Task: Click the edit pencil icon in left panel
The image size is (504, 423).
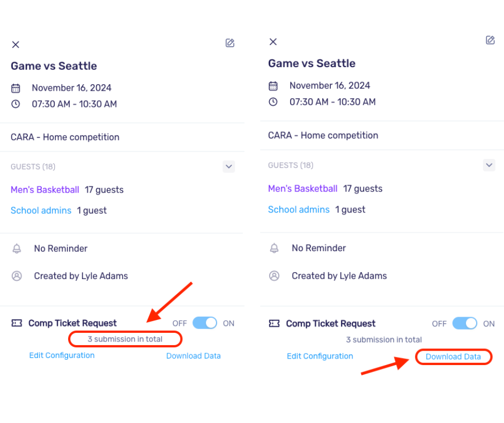Action: pos(230,43)
